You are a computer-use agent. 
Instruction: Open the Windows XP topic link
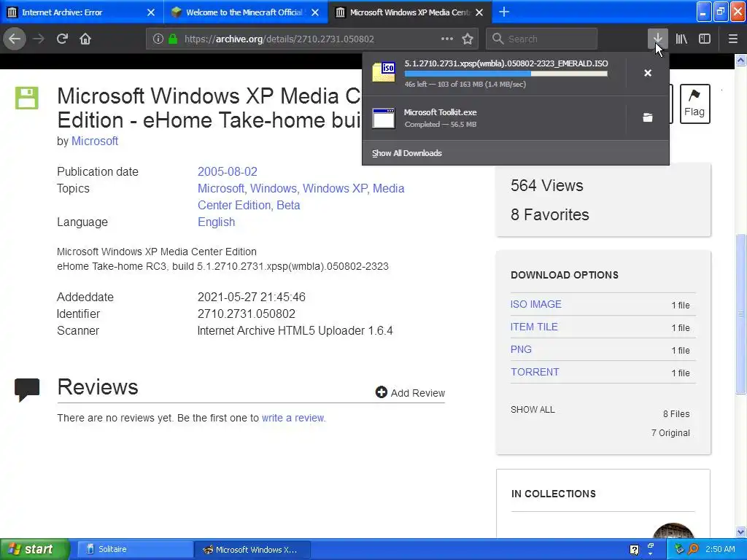335,189
